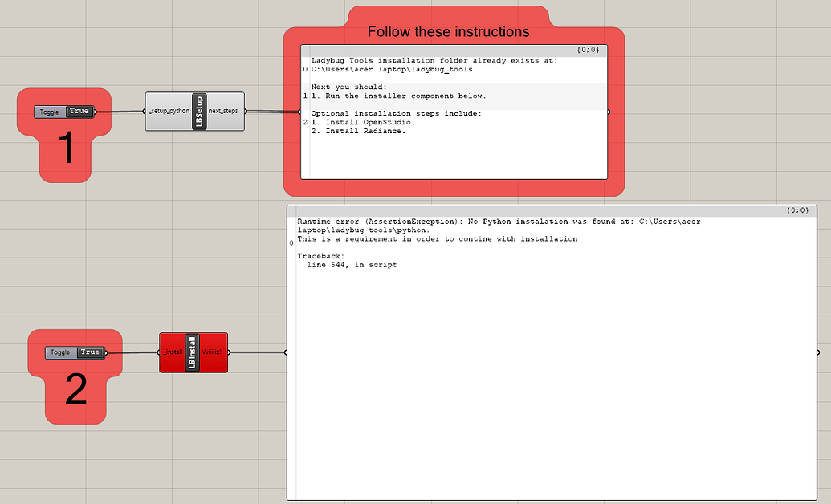Click the Runtime error message text
831x504 pixels.
(499, 230)
